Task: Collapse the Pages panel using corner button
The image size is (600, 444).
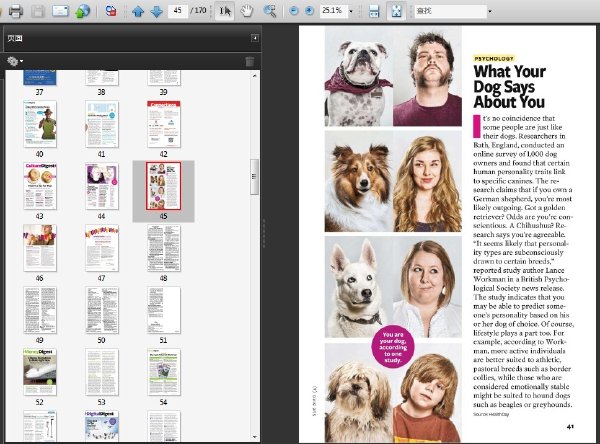Action: pos(255,38)
